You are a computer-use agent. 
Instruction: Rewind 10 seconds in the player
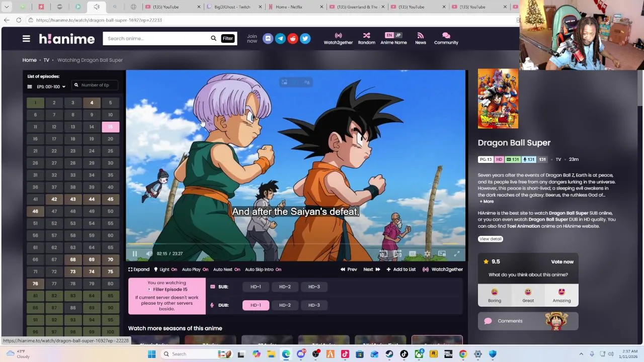pyautogui.click(x=383, y=254)
